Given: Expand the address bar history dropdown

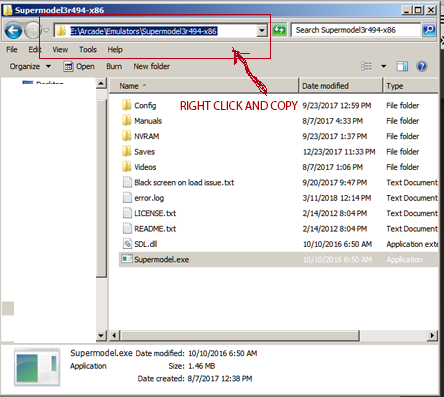Looking at the screenshot, I should tap(262, 31).
